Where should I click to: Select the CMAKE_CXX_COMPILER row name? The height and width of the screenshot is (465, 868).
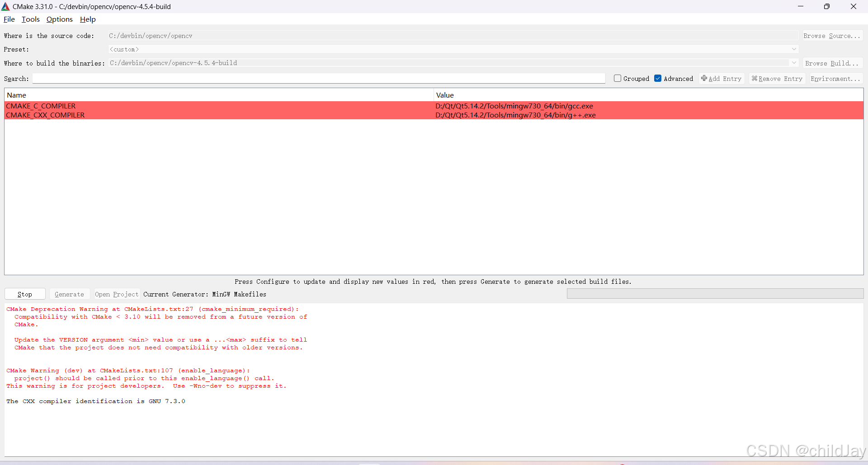tap(45, 115)
